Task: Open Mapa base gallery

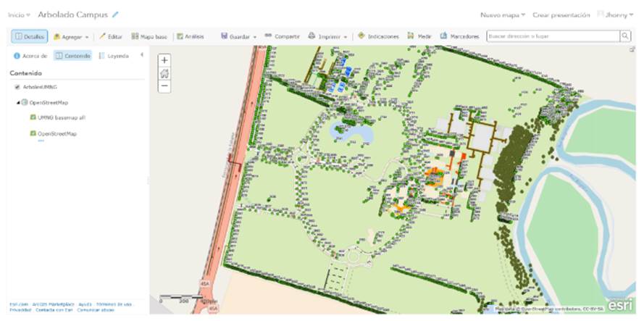Action: [x=150, y=36]
